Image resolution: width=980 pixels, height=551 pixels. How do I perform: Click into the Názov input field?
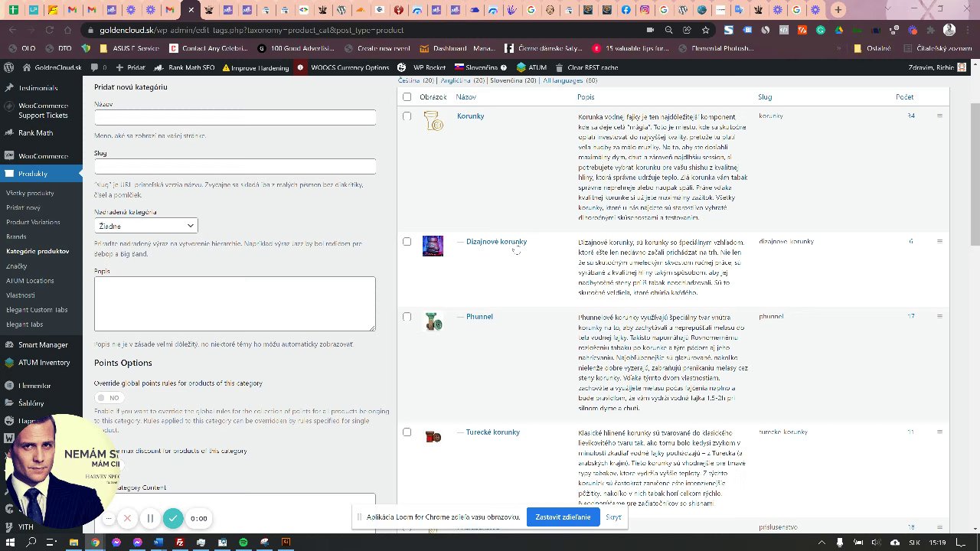click(x=235, y=117)
